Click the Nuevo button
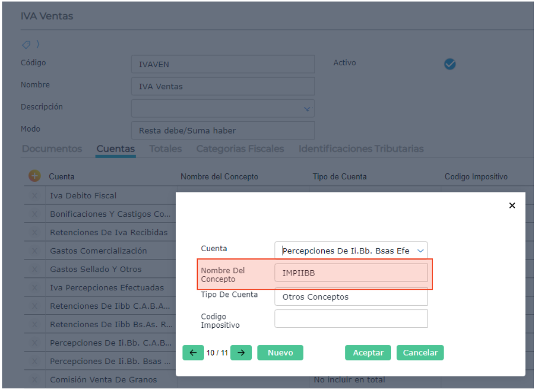 tap(280, 353)
